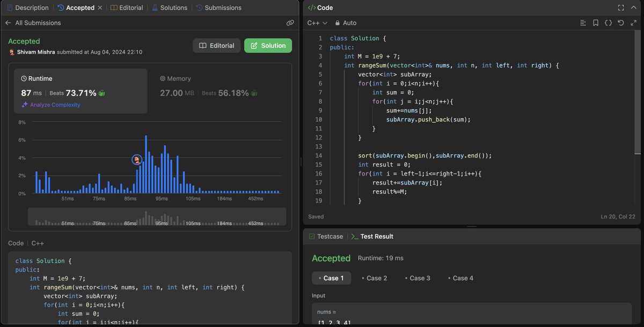Maximize the Code panel with fullscreen icon
644x327 pixels.
coord(621,8)
